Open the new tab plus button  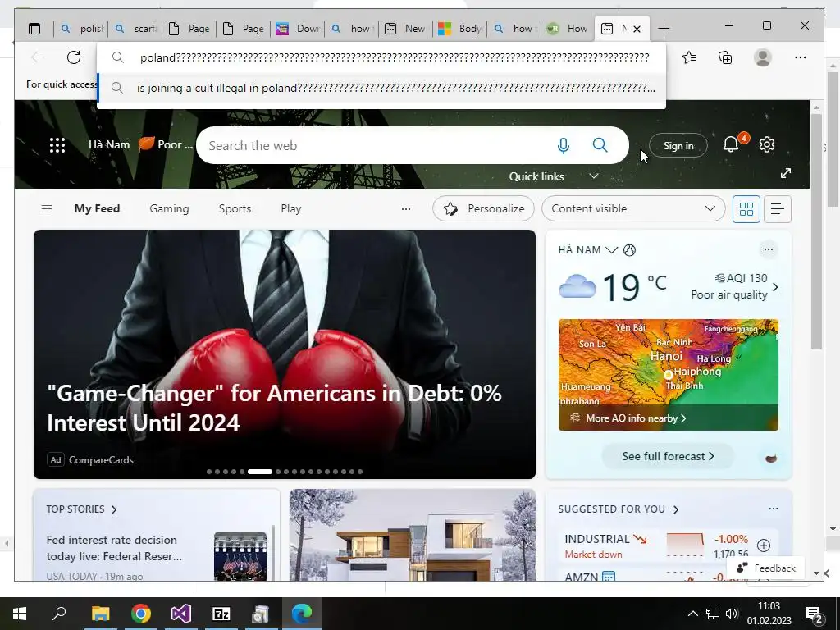(664, 29)
